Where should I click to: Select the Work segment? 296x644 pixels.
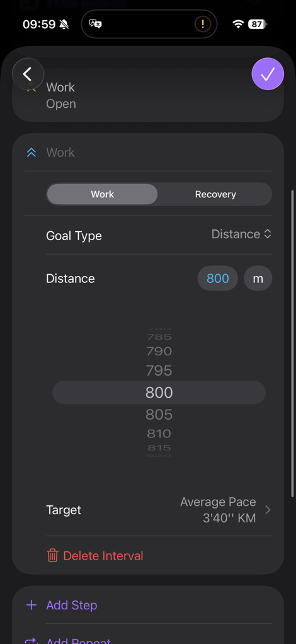tap(102, 194)
